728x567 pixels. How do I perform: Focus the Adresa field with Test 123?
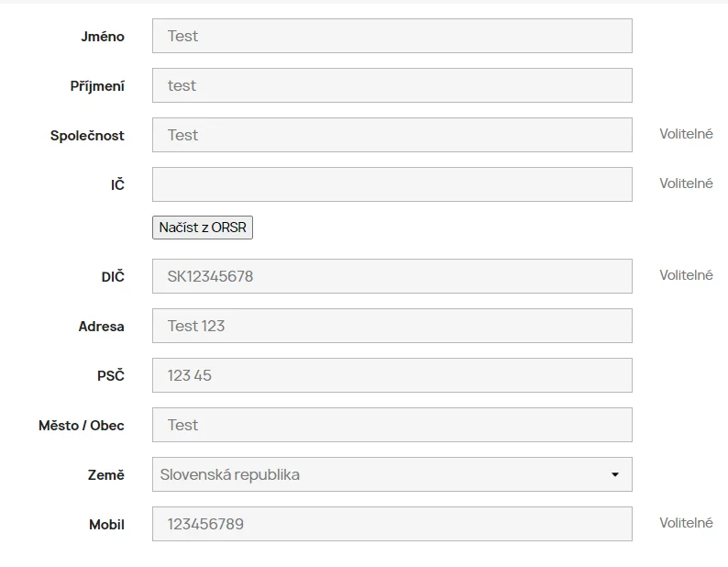[x=392, y=326]
